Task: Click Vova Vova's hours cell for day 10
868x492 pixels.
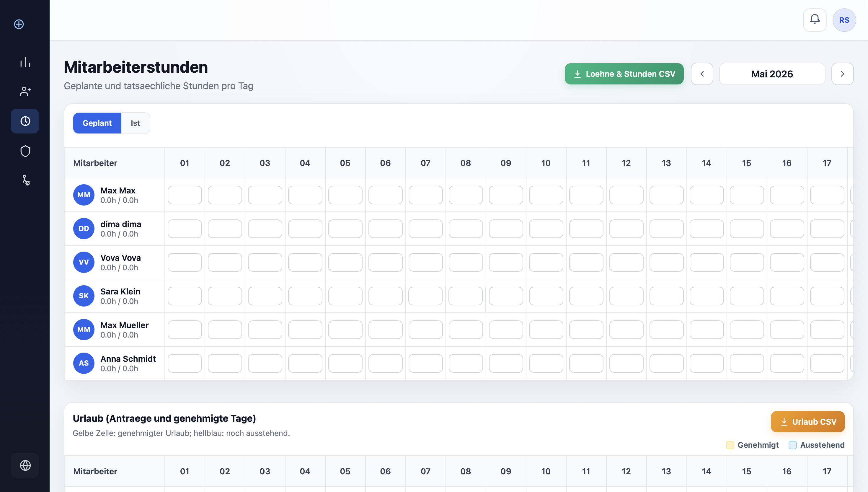Action: tap(546, 262)
